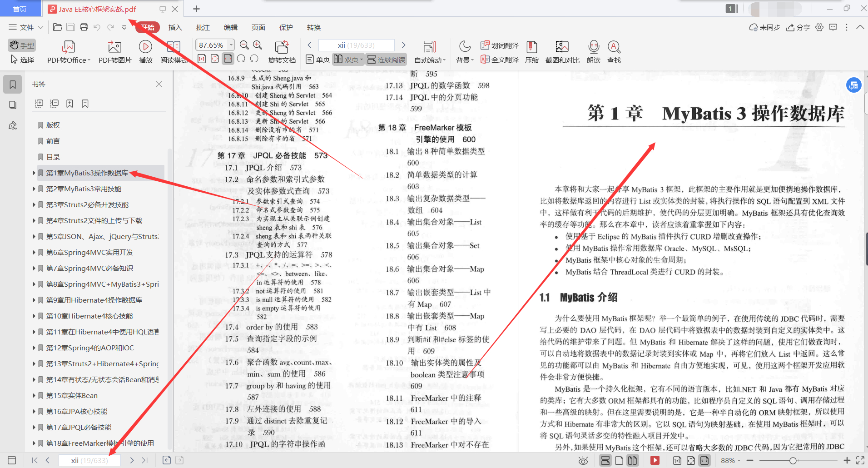Open the PDF转Office converter

click(69, 53)
